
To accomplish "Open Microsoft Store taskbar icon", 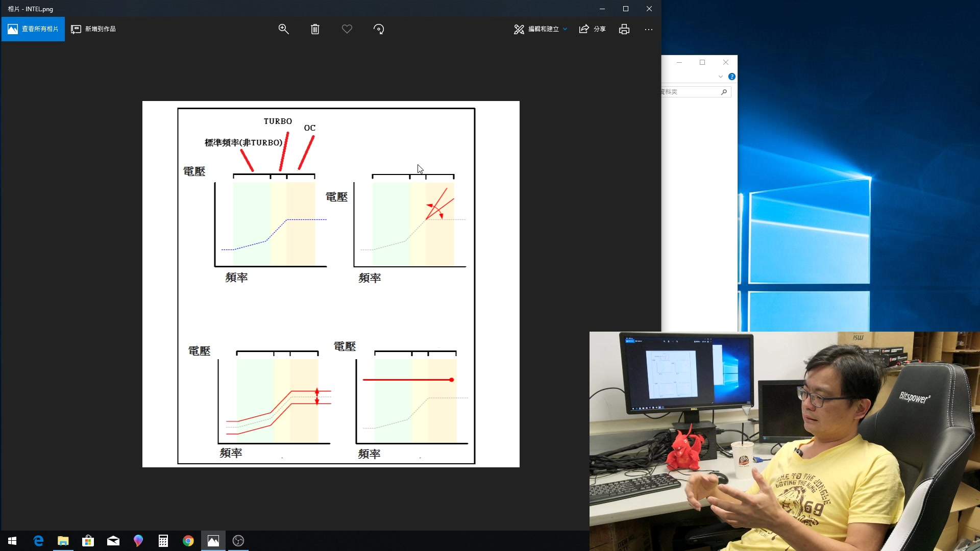I will point(88,541).
